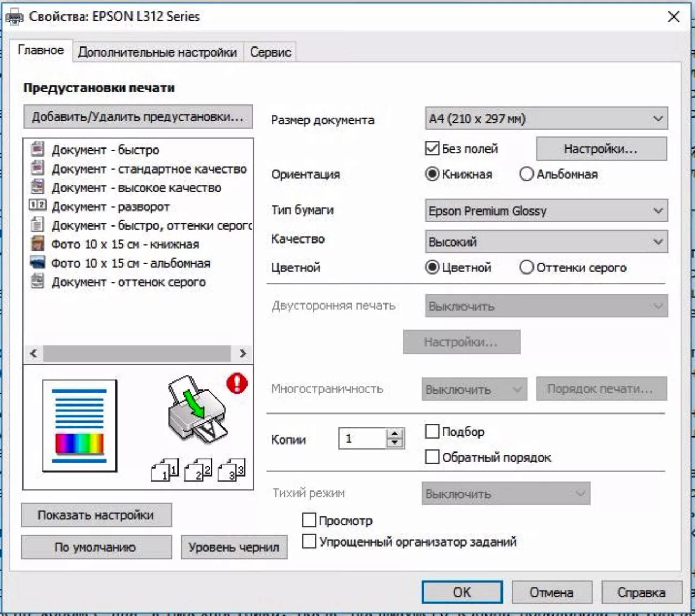Click the 'Фото 10 x 15 см - альбомная' icon
This screenshot has height=616, width=695.
[x=37, y=262]
